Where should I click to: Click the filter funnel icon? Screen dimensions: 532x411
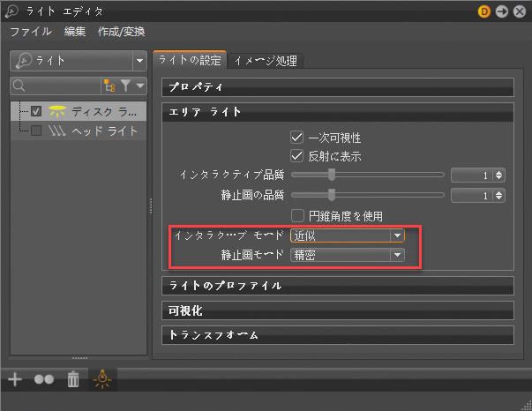125,86
